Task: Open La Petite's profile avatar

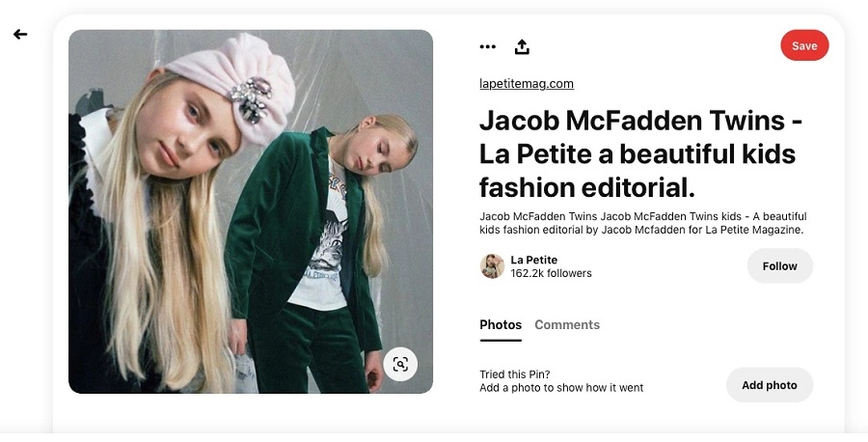Action: [x=492, y=266]
